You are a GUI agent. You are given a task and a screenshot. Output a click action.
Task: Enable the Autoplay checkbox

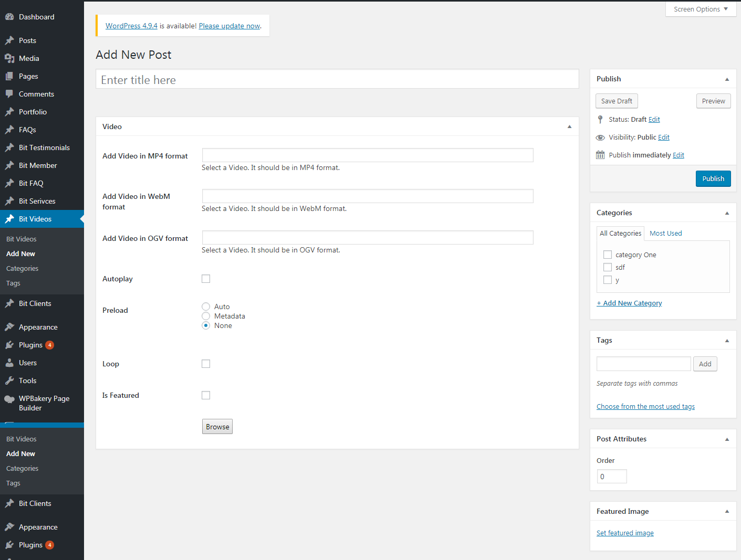206,279
